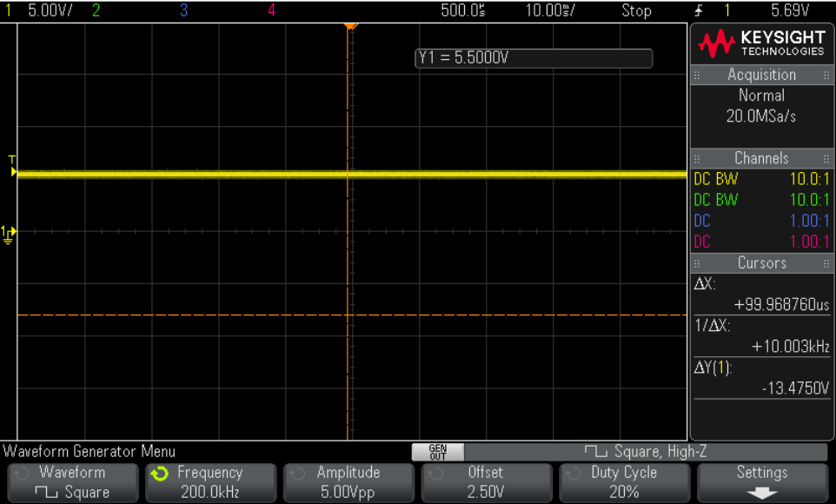Image resolution: width=836 pixels, height=504 pixels.
Task: Toggle the green channel 2 indicator
Action: [x=96, y=10]
